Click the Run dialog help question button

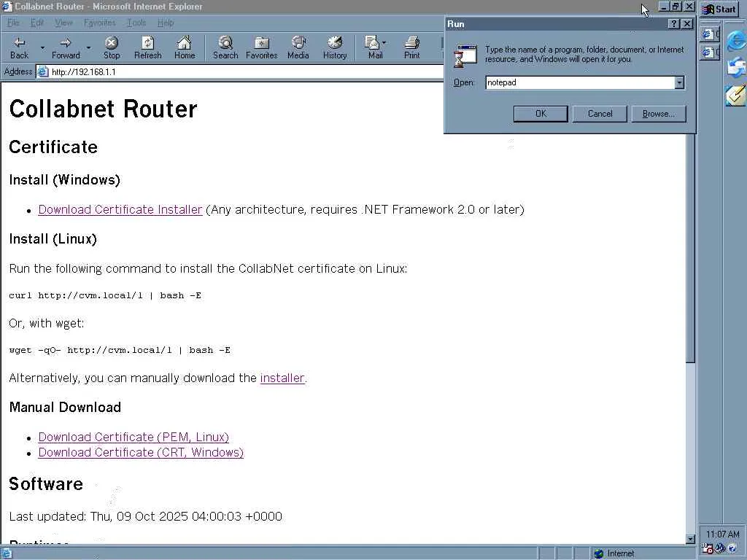[673, 24]
